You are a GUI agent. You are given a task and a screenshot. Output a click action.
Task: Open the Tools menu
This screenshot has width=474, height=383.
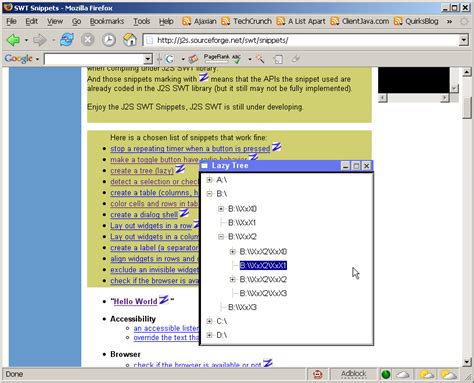(142, 21)
